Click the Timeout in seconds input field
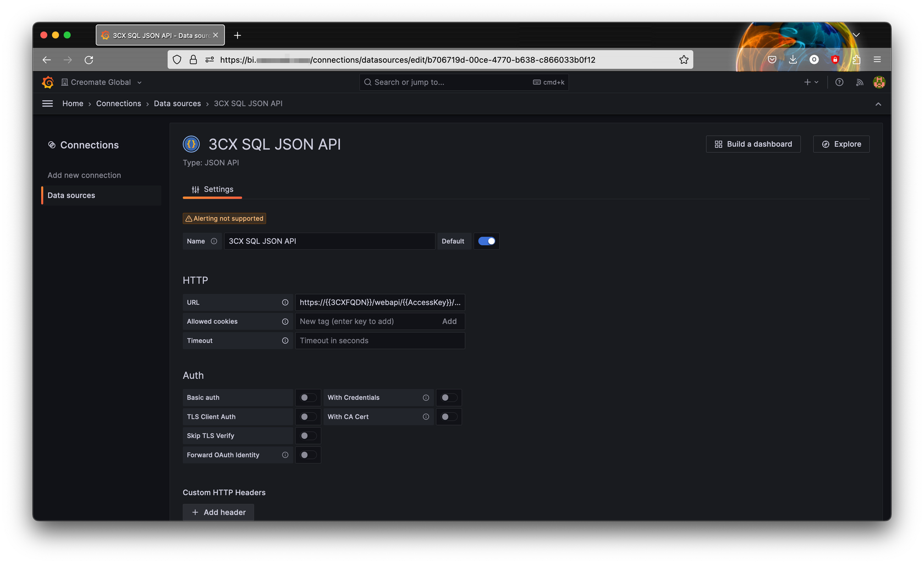Image resolution: width=924 pixels, height=564 pixels. coord(380,340)
